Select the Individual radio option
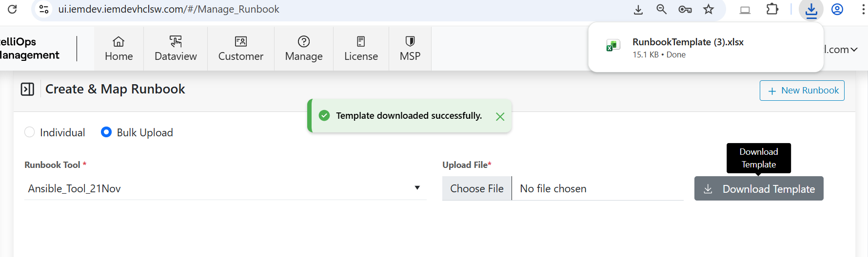This screenshot has width=868, height=257. pos(30,132)
